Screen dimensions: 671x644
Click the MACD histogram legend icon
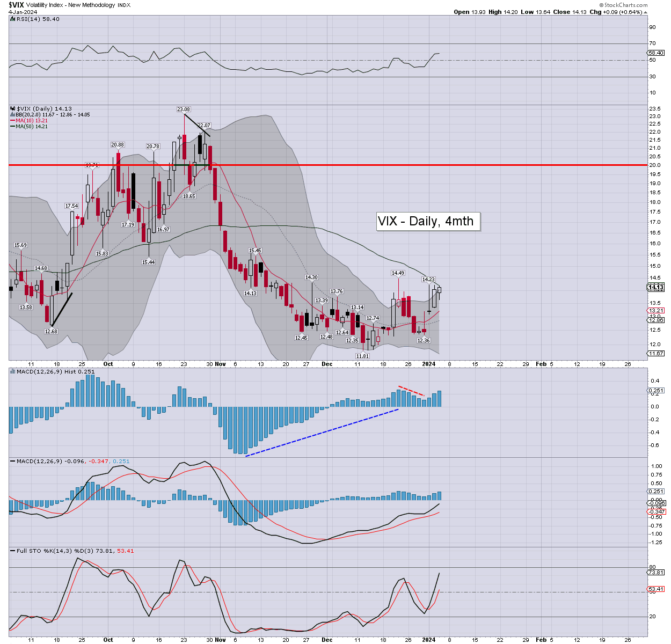(x=12, y=371)
